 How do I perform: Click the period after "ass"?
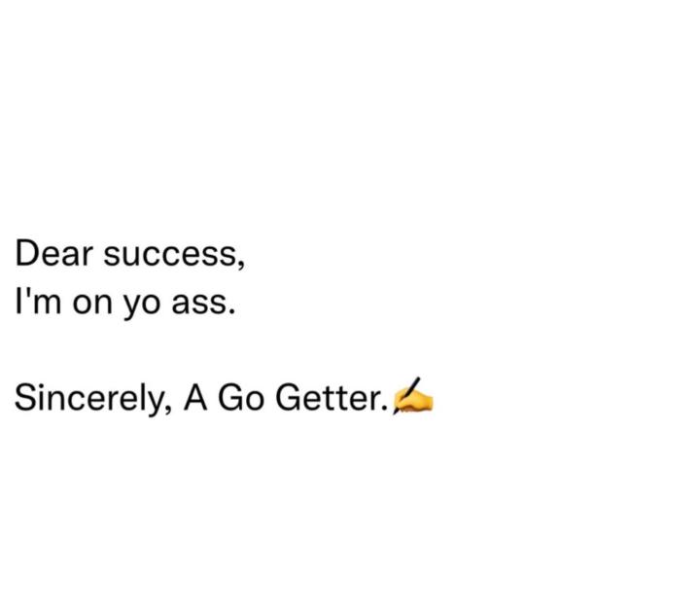click(231, 313)
